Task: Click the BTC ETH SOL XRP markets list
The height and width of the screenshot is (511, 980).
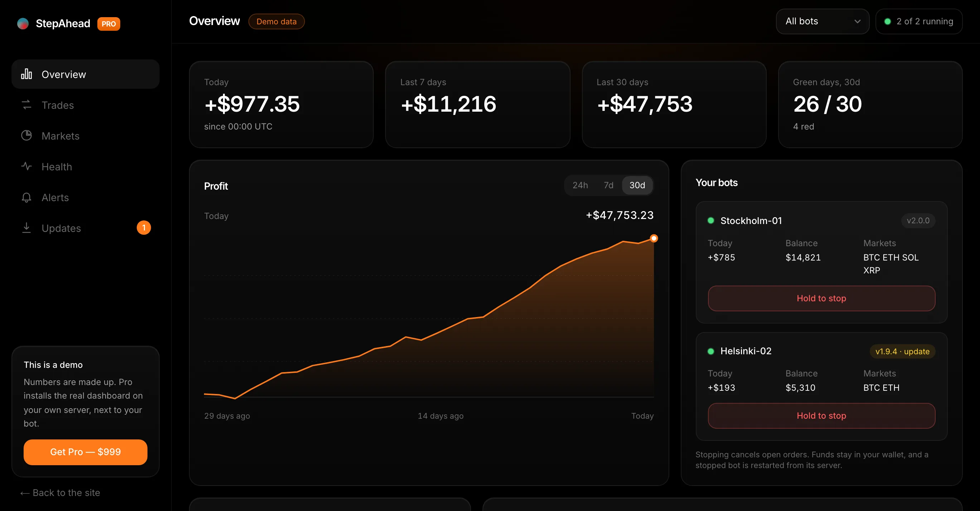Action: (891, 264)
